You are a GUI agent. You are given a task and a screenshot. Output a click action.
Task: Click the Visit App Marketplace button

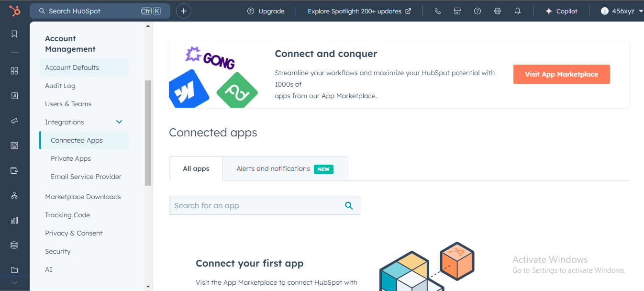pyautogui.click(x=561, y=74)
